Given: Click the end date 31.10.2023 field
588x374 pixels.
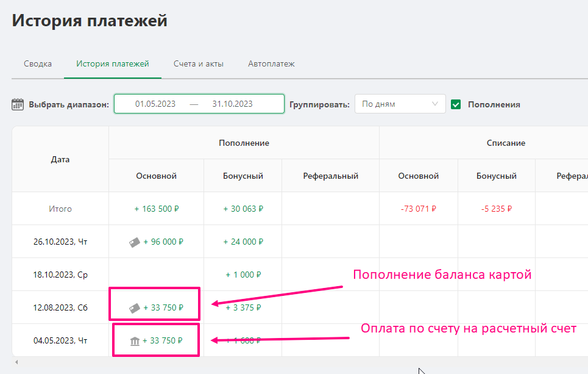Looking at the screenshot, I should point(233,104).
